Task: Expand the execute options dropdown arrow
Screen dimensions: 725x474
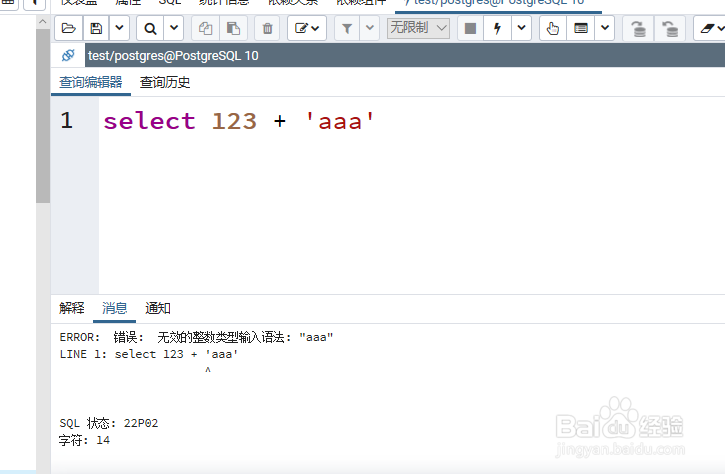Action: 522,28
